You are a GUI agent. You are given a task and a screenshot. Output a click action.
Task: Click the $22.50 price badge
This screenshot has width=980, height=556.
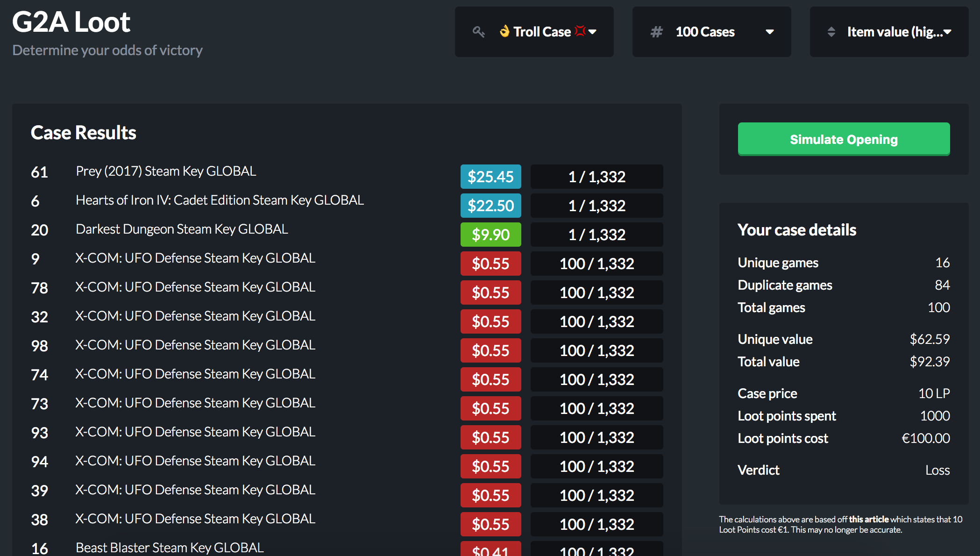pyautogui.click(x=490, y=206)
